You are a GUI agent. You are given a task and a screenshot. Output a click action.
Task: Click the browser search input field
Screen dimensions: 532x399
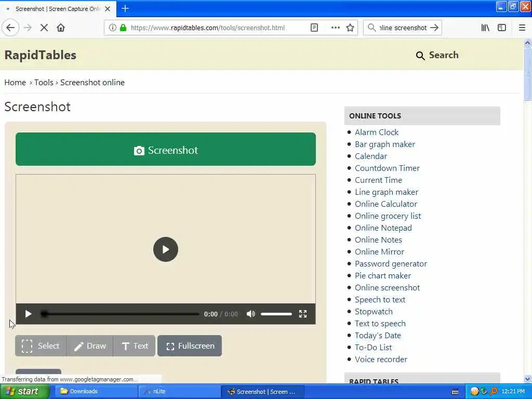pyautogui.click(x=403, y=28)
